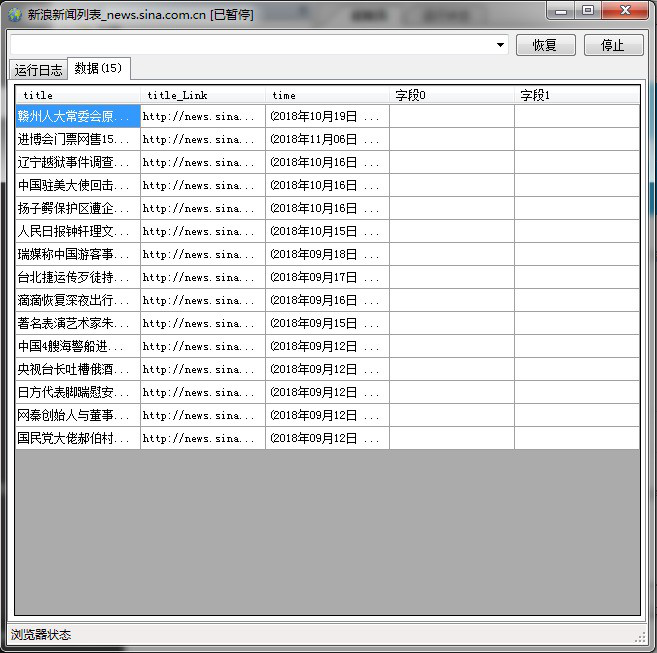Select the cell 赣州人大常委会原...
Viewport: 657px width, 653px height.
78,116
